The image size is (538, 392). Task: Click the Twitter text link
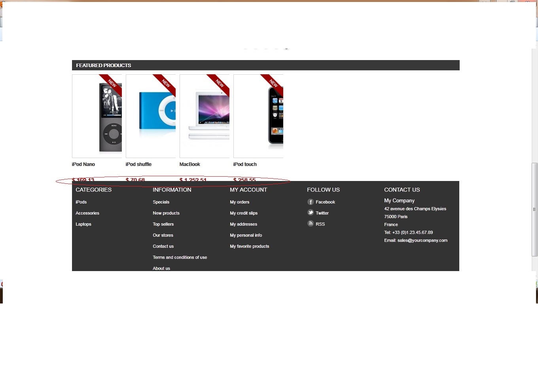(x=322, y=213)
